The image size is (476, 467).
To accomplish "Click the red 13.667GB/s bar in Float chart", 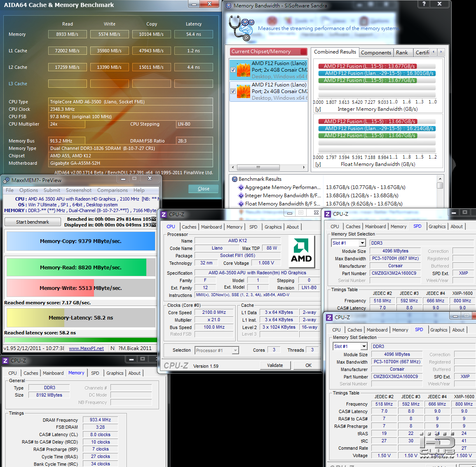I will pos(368,121).
